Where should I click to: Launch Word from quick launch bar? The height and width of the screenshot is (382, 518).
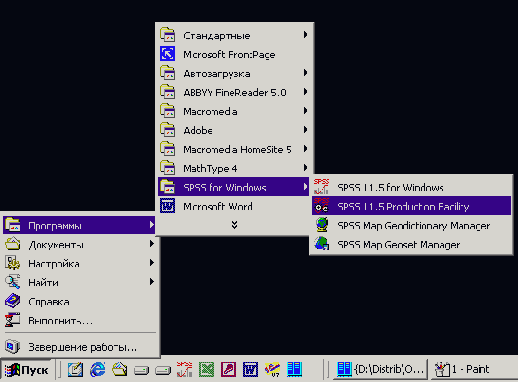(x=250, y=369)
